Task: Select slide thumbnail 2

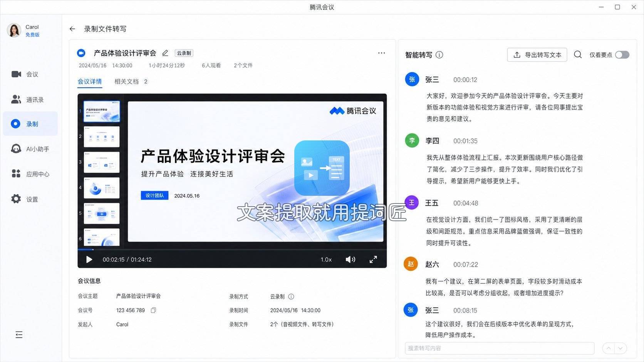Action: [102, 137]
